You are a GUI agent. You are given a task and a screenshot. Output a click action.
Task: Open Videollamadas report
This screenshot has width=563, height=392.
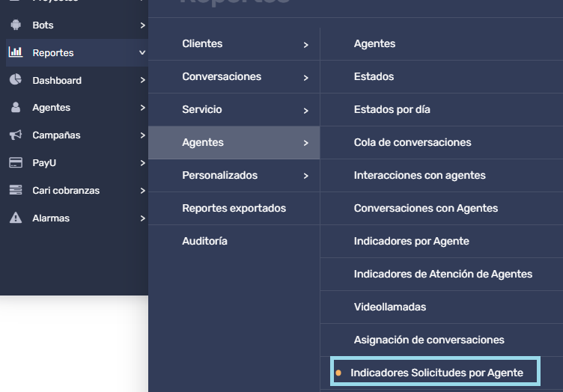pos(441,307)
